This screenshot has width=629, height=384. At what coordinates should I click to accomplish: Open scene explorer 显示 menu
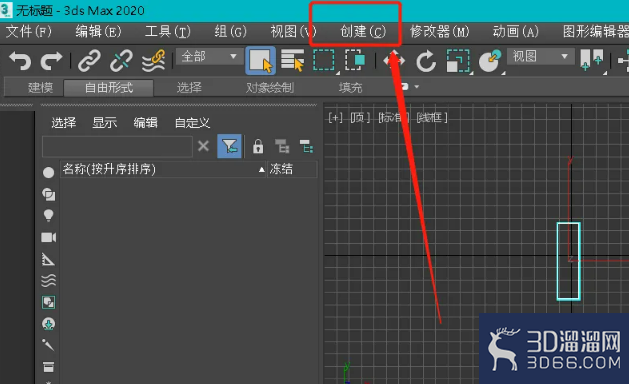click(105, 123)
